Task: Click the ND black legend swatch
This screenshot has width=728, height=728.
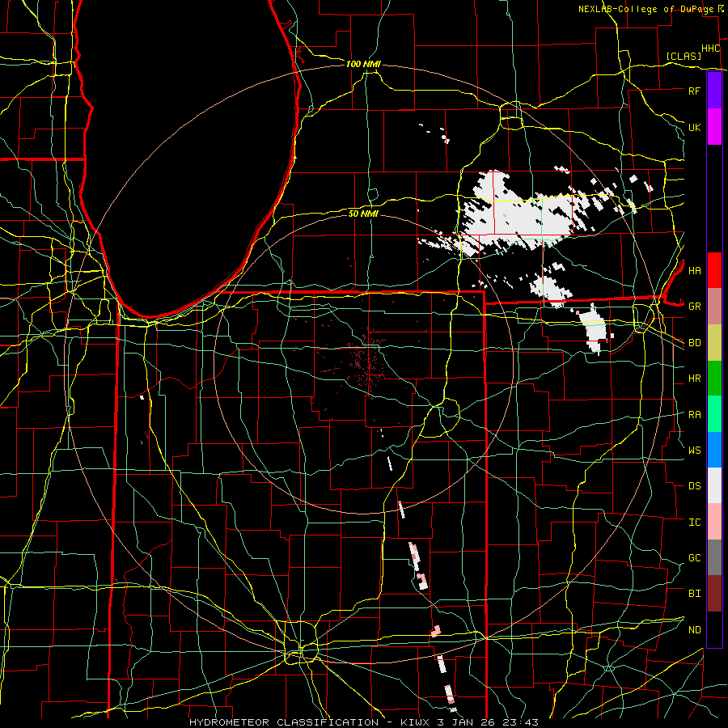Action: [x=714, y=629]
